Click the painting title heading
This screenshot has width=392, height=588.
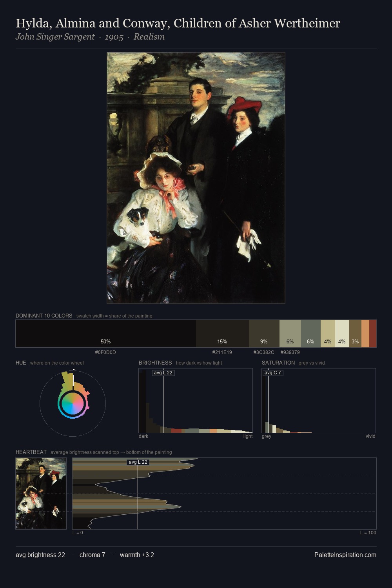(x=178, y=24)
